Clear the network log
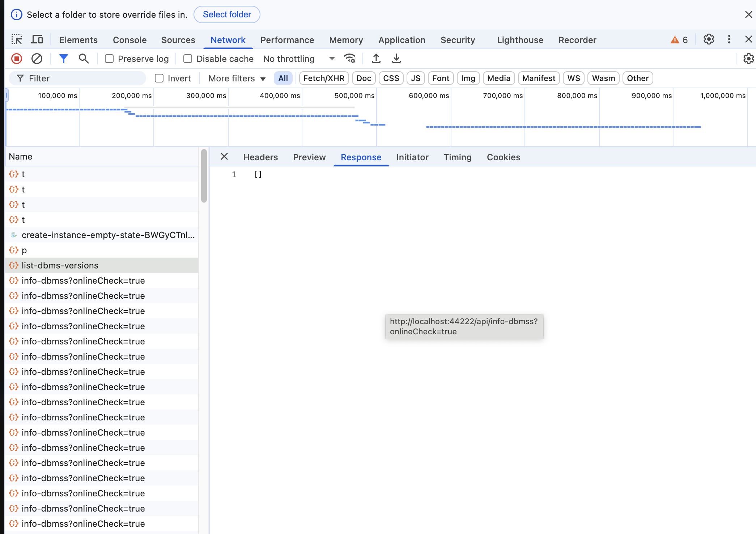756x534 pixels. (x=37, y=59)
